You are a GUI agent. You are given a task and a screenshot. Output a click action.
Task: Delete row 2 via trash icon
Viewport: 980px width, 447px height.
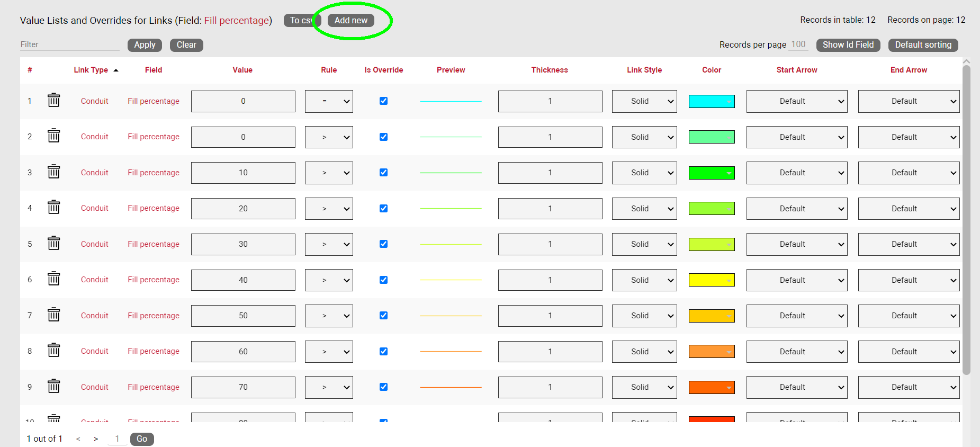point(53,137)
